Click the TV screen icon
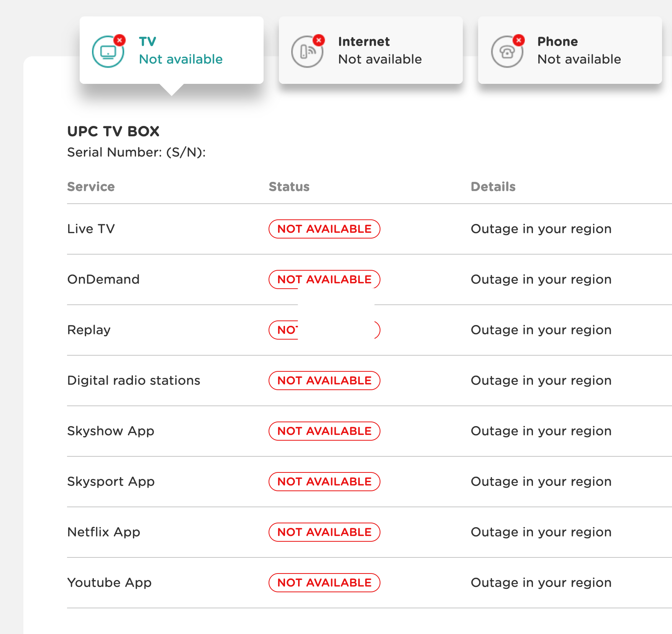The image size is (672, 634). [108, 52]
